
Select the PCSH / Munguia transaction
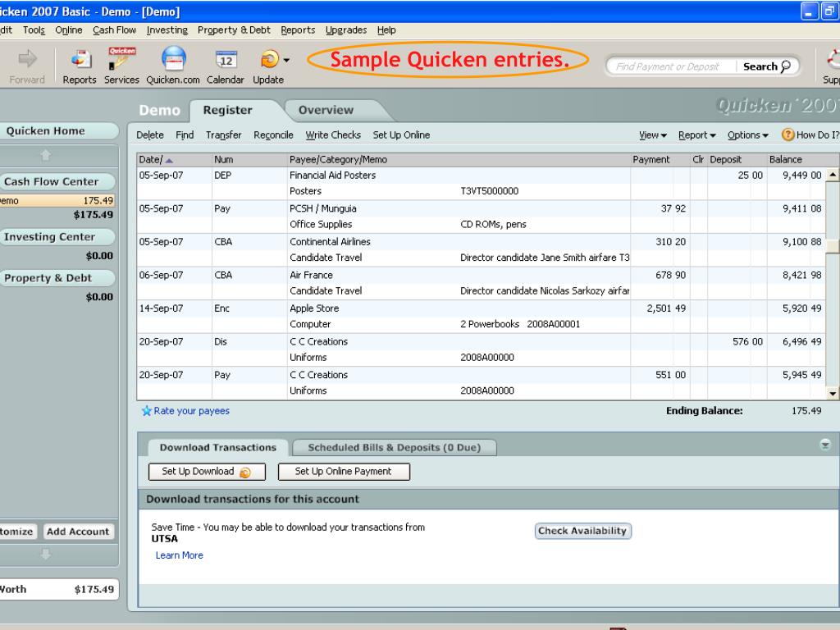(481, 217)
